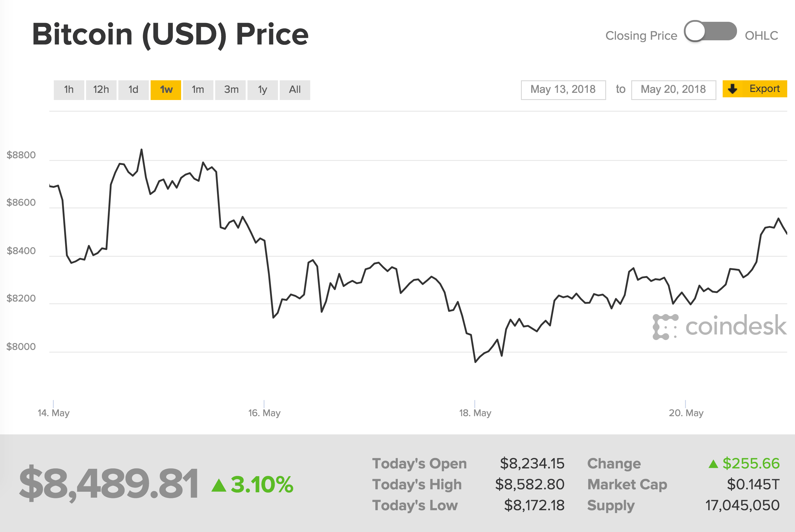The width and height of the screenshot is (795, 532).
Task: View the 1m price history
Action: (198, 89)
